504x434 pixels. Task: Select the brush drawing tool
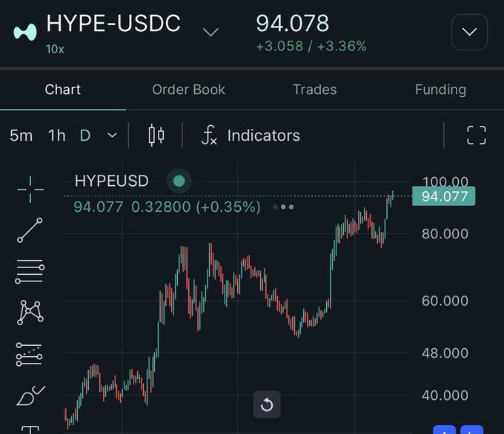(31, 395)
